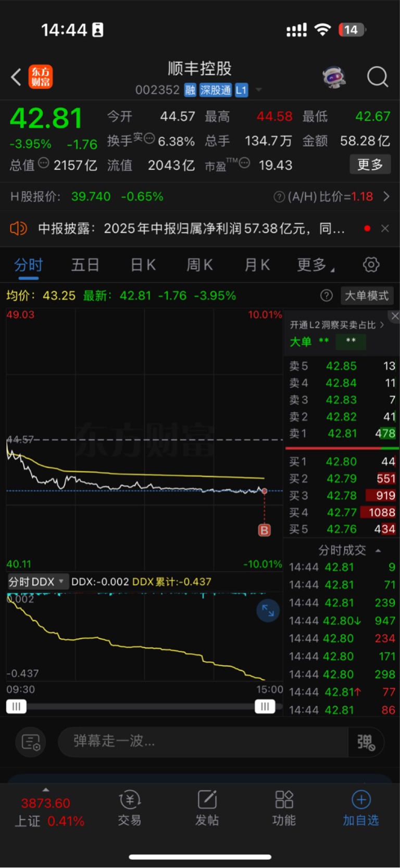
Task: Tap the red B buy marker on chart
Action: [x=265, y=530]
